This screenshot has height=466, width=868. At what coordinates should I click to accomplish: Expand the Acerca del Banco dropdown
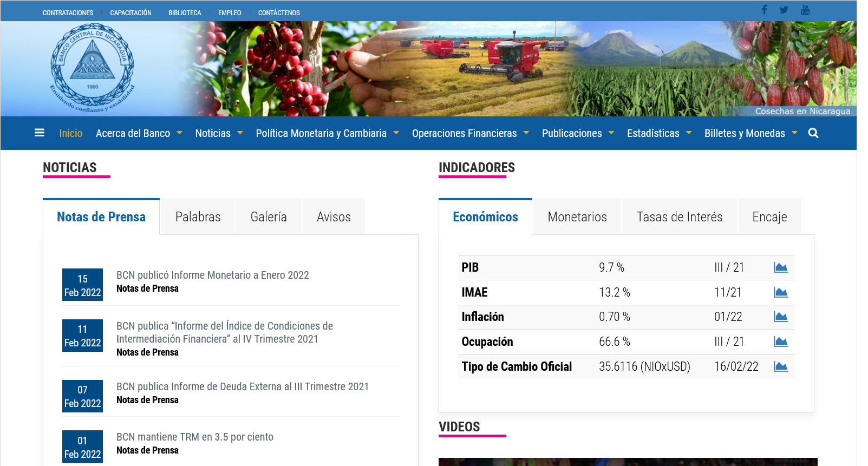pos(139,133)
